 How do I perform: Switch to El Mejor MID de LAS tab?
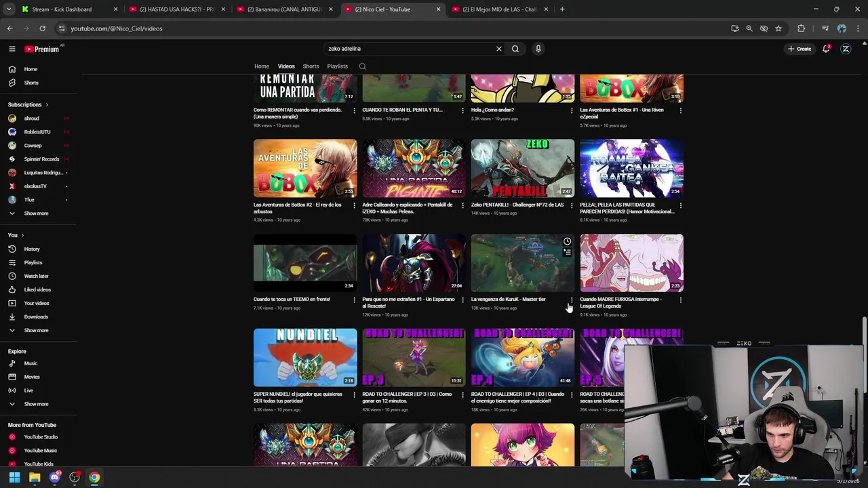pyautogui.click(x=501, y=9)
